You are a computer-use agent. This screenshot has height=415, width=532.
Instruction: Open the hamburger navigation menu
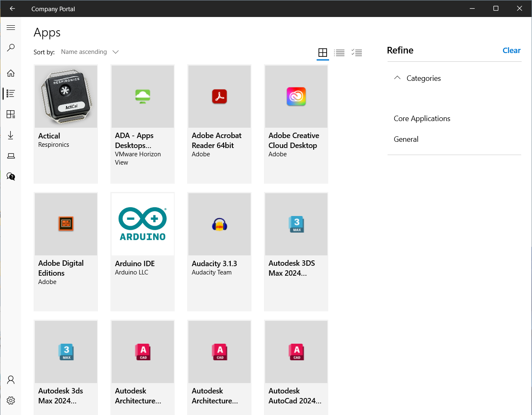11,28
